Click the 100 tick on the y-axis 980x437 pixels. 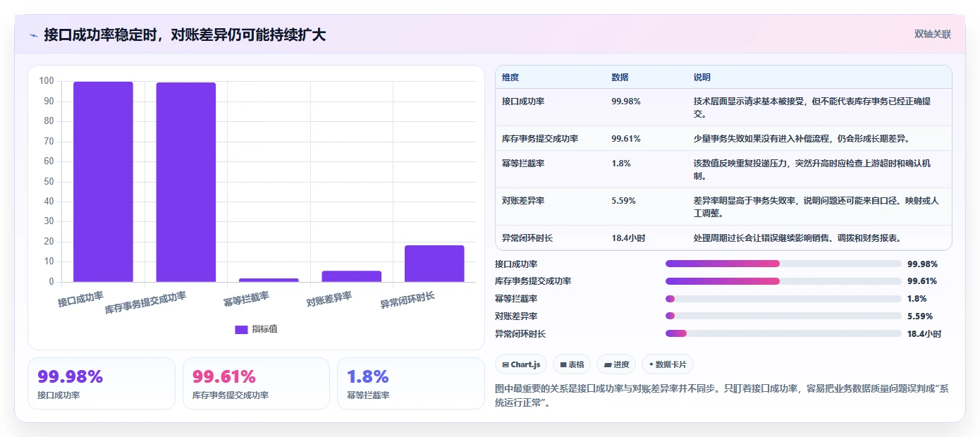[47, 81]
